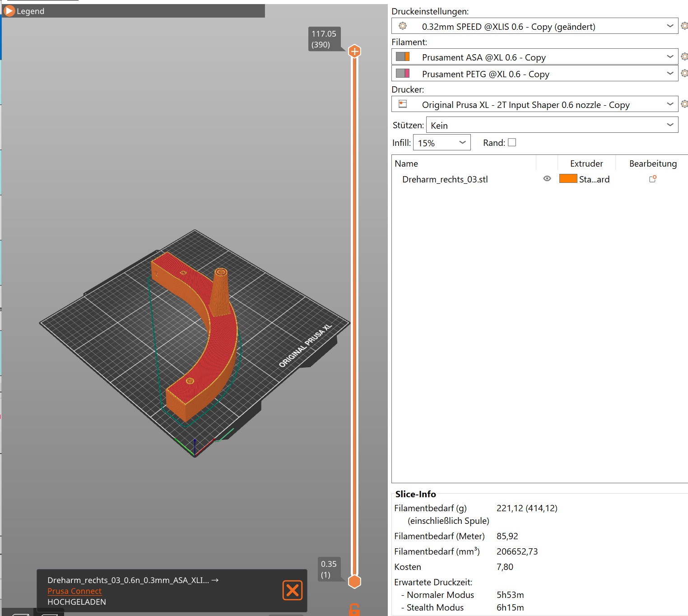Viewport: 688px width, 616px height.
Task: Click the Drucker section label
Action: coord(408,89)
